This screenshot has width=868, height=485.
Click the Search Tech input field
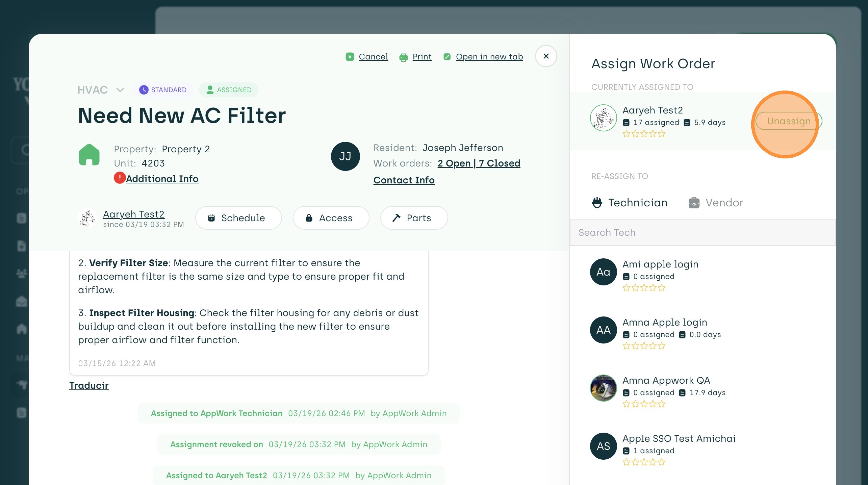pos(703,232)
